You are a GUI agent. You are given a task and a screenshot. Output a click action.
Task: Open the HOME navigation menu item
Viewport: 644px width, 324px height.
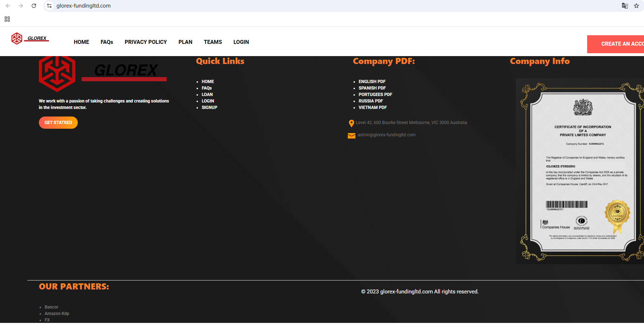tap(81, 42)
